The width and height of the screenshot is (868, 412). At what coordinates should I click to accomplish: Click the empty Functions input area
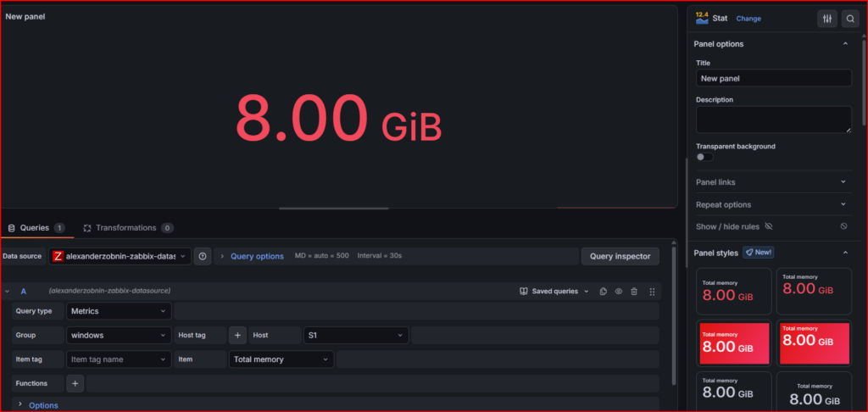[373, 383]
